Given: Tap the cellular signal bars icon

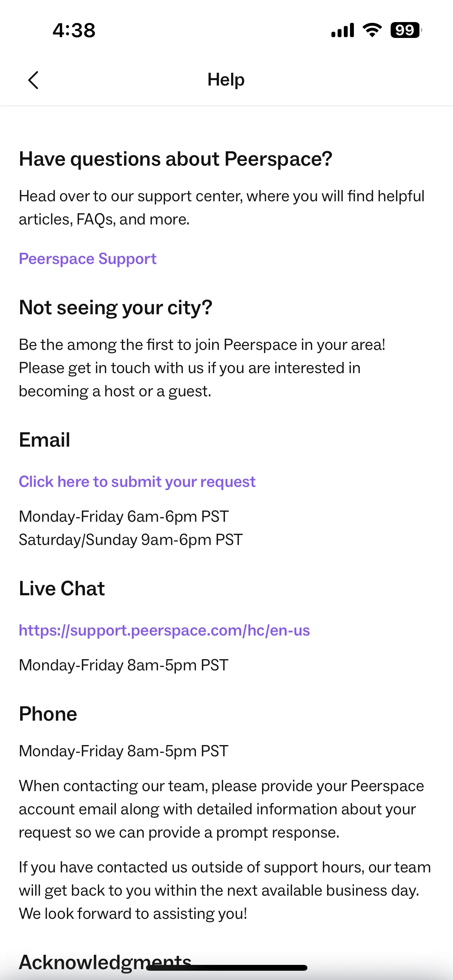Looking at the screenshot, I should point(343,30).
